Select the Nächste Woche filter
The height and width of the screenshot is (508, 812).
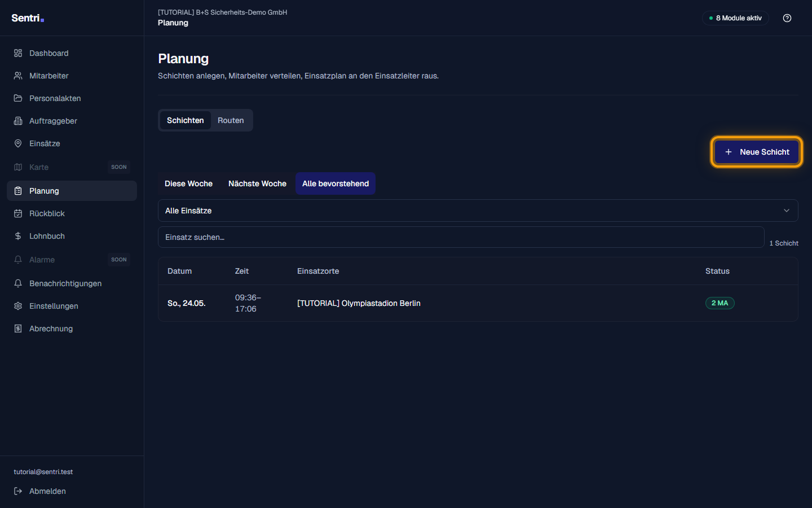(257, 183)
